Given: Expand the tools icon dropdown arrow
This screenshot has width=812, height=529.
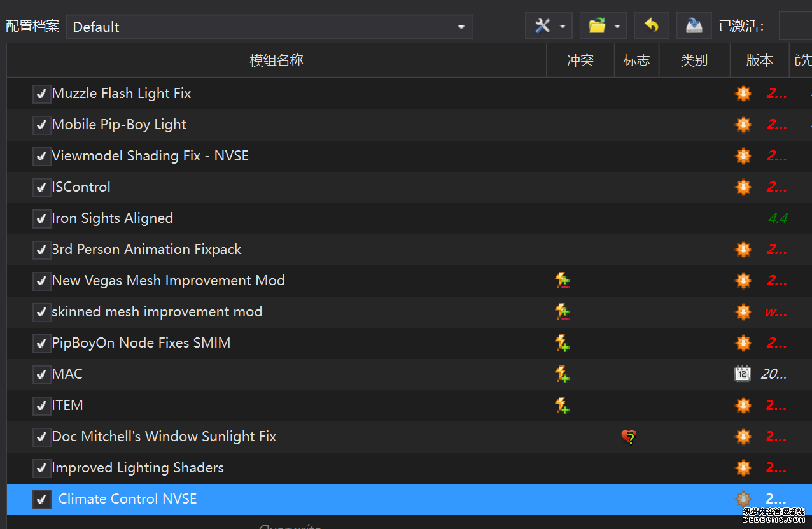Looking at the screenshot, I should [563, 27].
